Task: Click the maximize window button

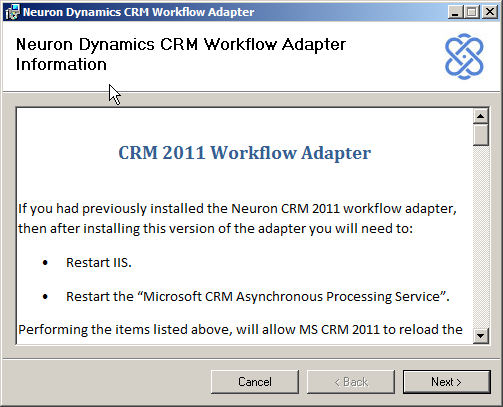Action: [472, 12]
